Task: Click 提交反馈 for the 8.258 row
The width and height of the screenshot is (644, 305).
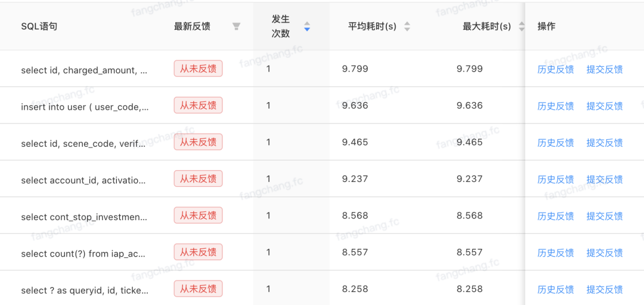Action: (x=604, y=289)
